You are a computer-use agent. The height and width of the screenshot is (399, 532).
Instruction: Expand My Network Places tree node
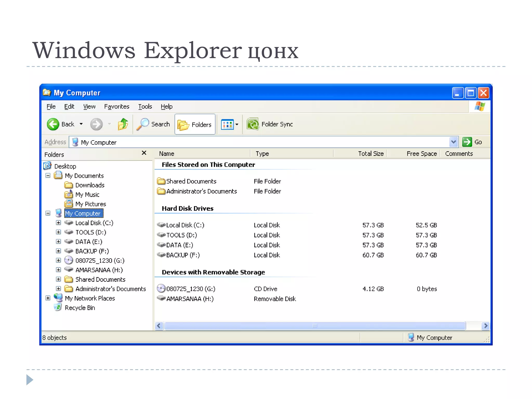[x=48, y=298]
